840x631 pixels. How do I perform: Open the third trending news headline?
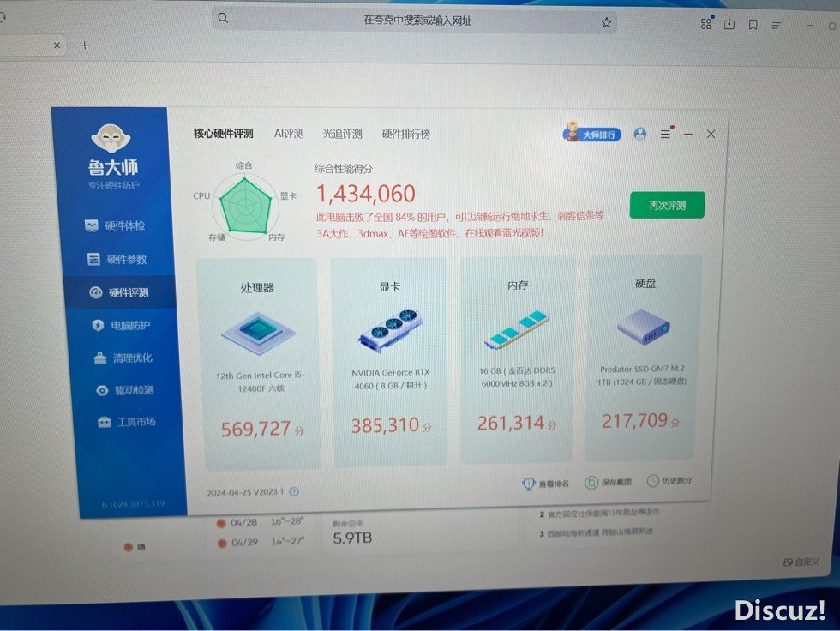point(596,533)
